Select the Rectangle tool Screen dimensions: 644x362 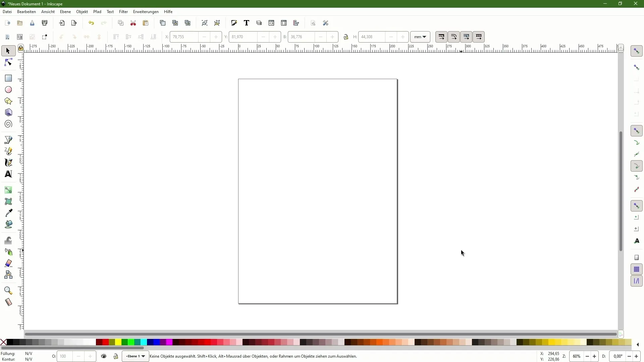[8, 78]
